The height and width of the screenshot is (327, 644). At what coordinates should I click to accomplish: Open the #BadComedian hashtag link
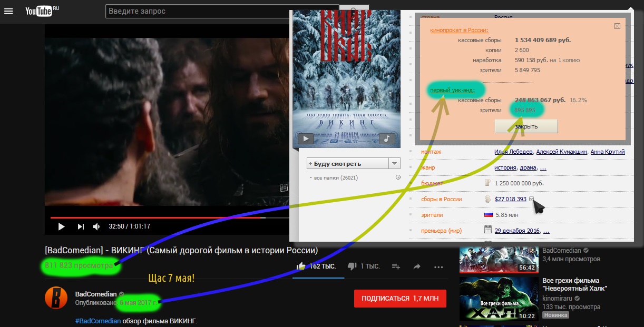(98, 321)
